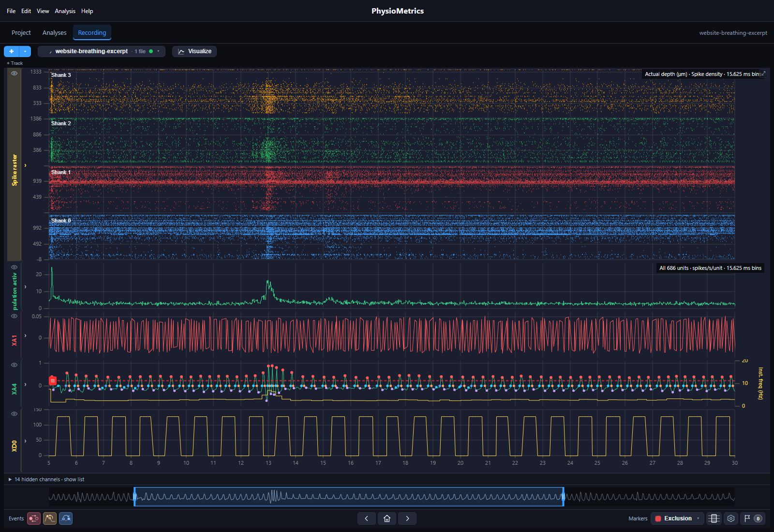The image size is (774, 532).
Task: Click the Actual depth spike density label
Action: coord(702,74)
